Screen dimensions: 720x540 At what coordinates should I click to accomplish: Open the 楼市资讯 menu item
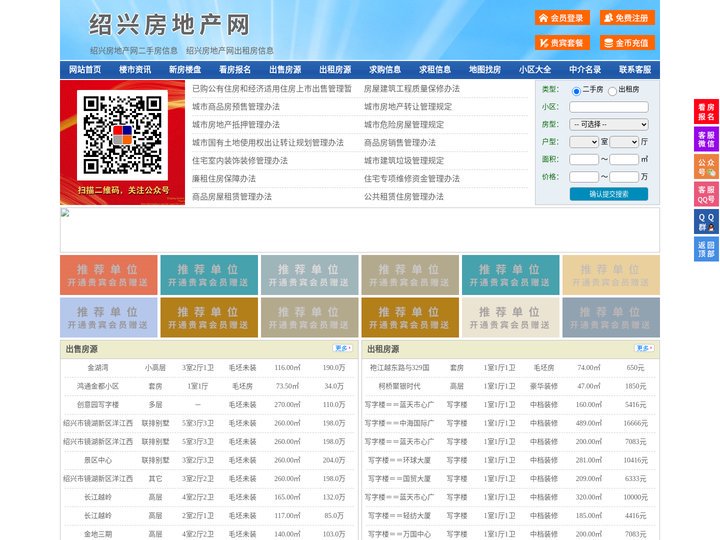point(135,70)
